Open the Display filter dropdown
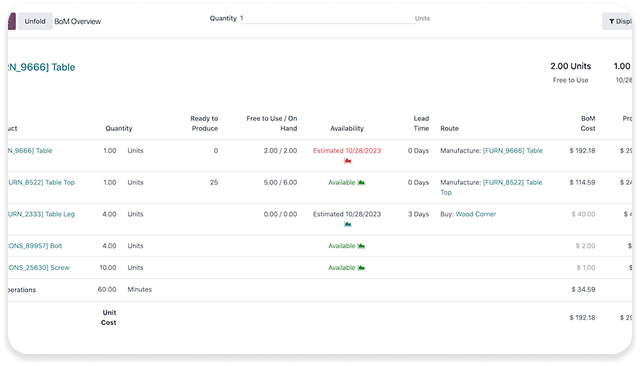The image size is (640, 366). [x=617, y=21]
